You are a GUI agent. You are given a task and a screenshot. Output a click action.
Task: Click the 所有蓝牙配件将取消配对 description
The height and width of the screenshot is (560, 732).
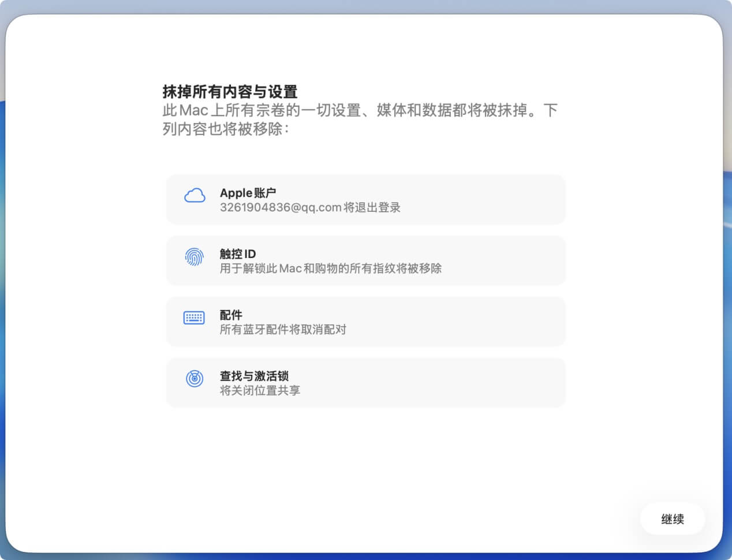pos(281,329)
